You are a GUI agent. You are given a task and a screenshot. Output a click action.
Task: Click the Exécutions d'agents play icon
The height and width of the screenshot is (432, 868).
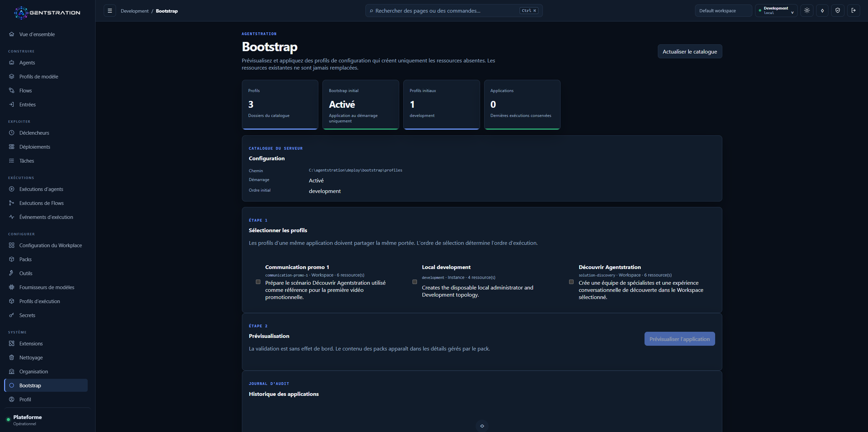point(12,189)
